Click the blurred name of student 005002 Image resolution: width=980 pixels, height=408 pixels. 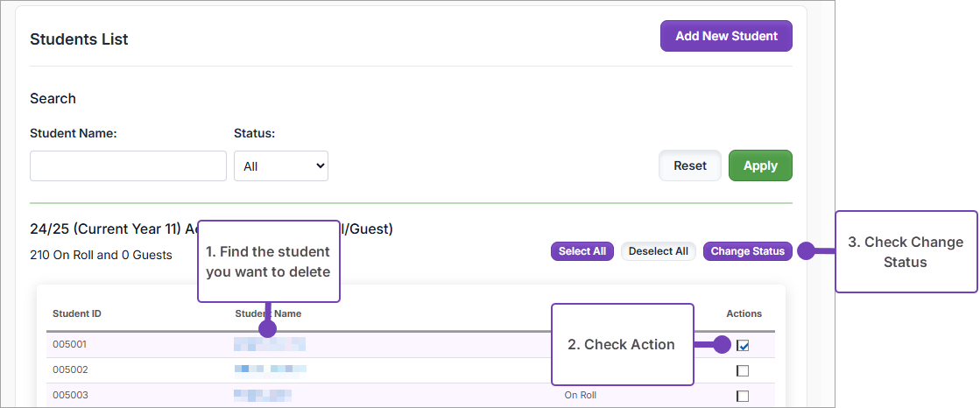point(271,369)
